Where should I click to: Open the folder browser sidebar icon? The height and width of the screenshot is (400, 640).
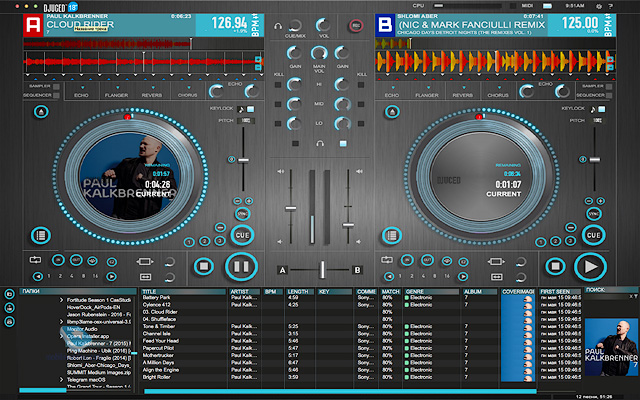pos(9,293)
